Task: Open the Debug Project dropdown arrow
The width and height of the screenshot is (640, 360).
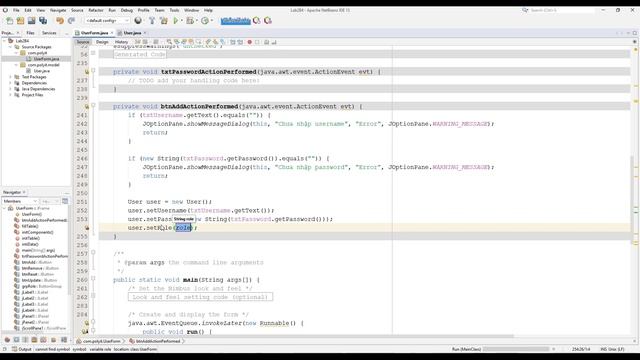Action: pos(196,20)
